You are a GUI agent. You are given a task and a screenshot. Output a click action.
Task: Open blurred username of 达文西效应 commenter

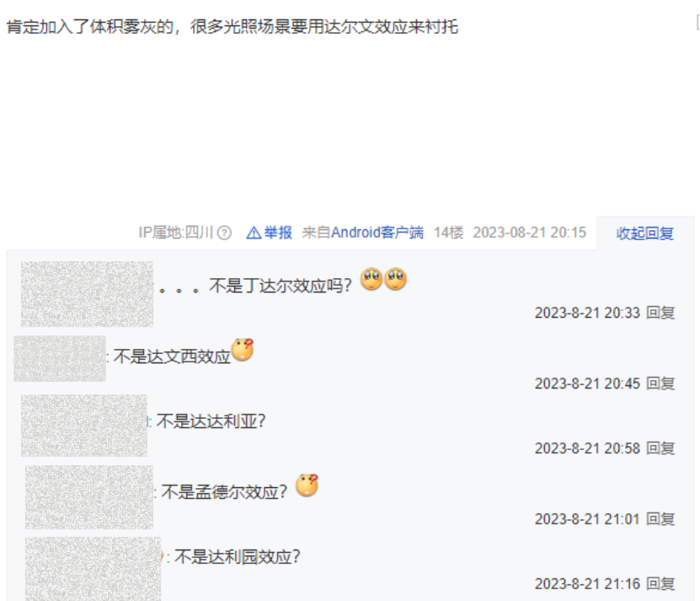(60, 359)
